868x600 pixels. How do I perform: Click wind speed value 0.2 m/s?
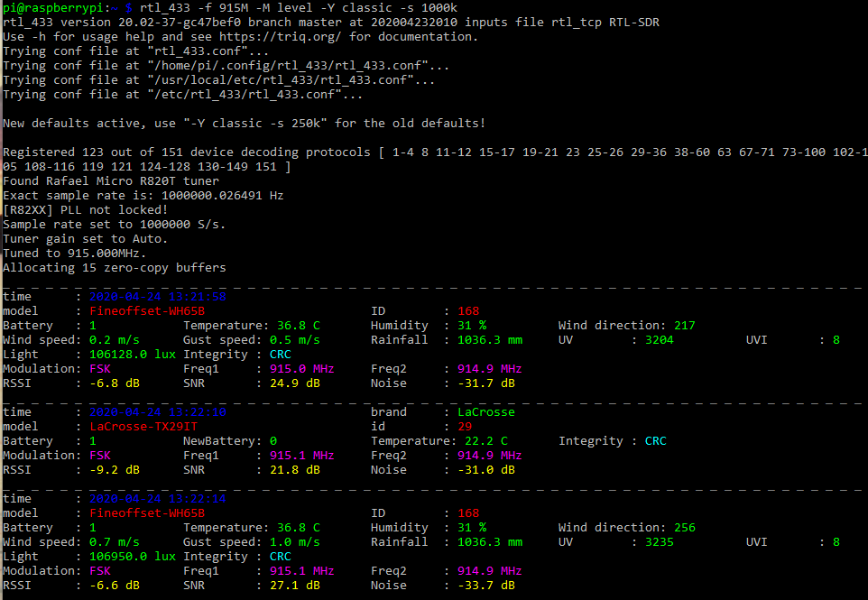115,340
